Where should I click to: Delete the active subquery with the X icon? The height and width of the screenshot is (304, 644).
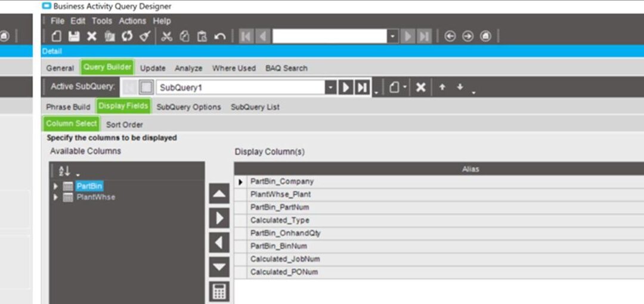420,87
